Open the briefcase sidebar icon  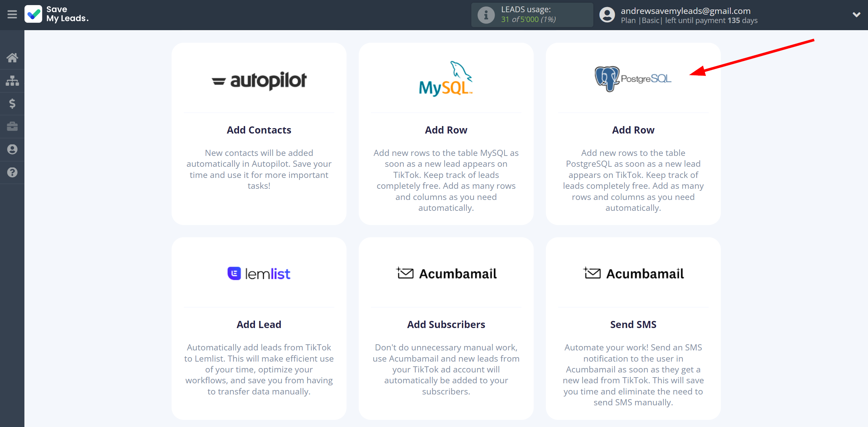click(x=12, y=126)
